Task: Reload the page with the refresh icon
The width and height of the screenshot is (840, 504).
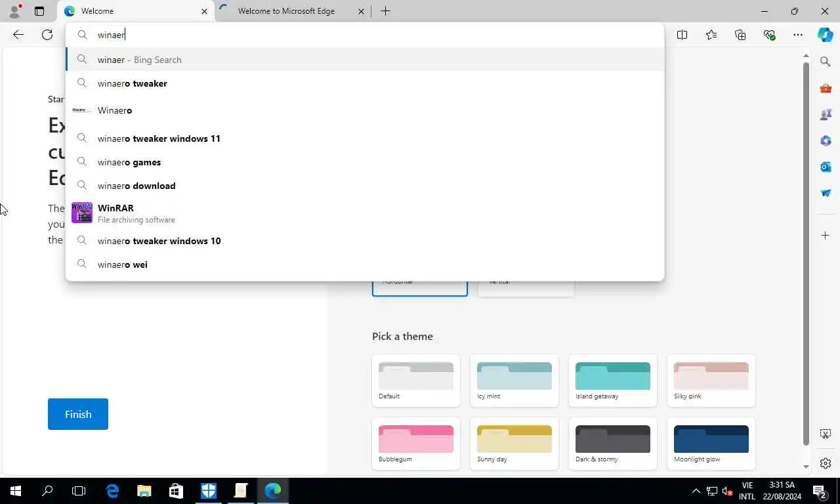Action: click(x=47, y=35)
